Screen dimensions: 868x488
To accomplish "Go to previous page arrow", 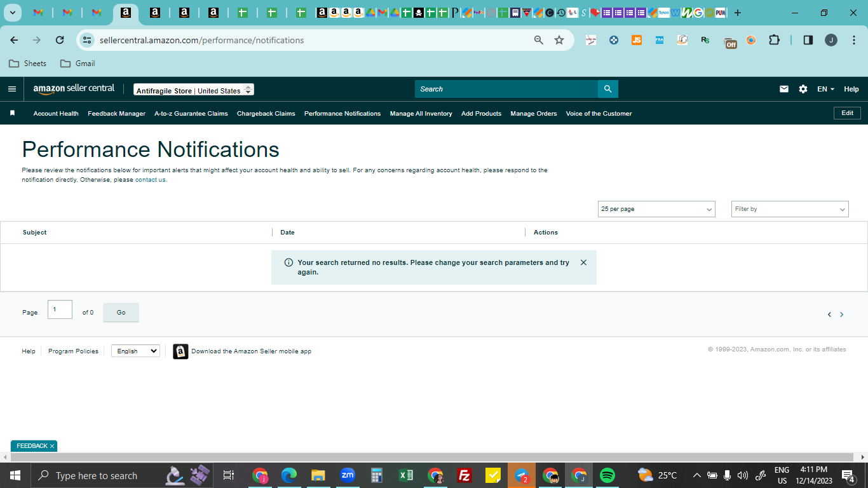I will point(829,315).
